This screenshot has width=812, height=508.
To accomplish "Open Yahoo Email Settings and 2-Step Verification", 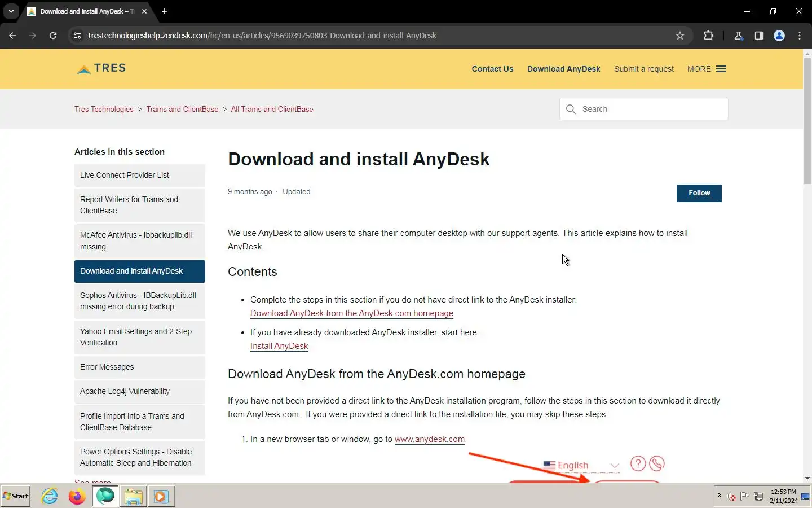I will tap(140, 338).
